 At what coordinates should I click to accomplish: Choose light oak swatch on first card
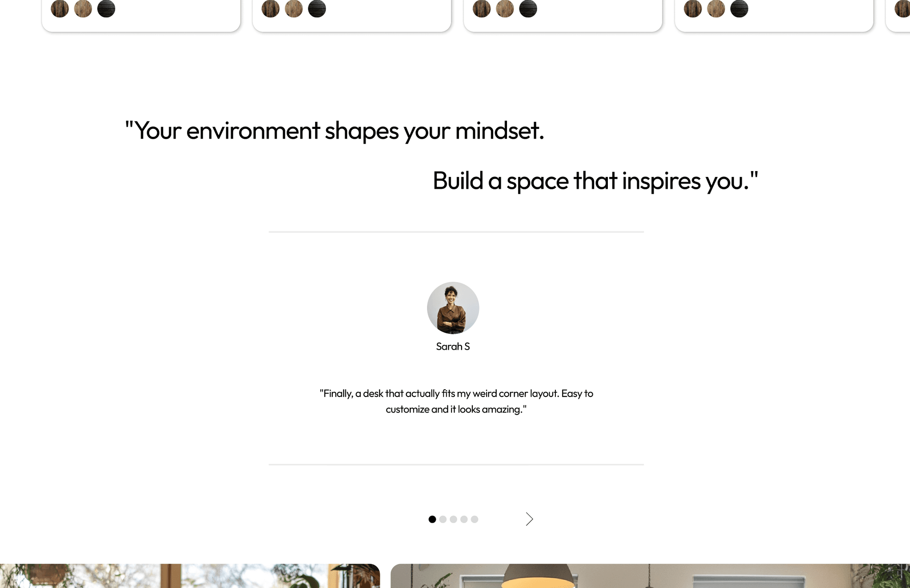point(83,8)
